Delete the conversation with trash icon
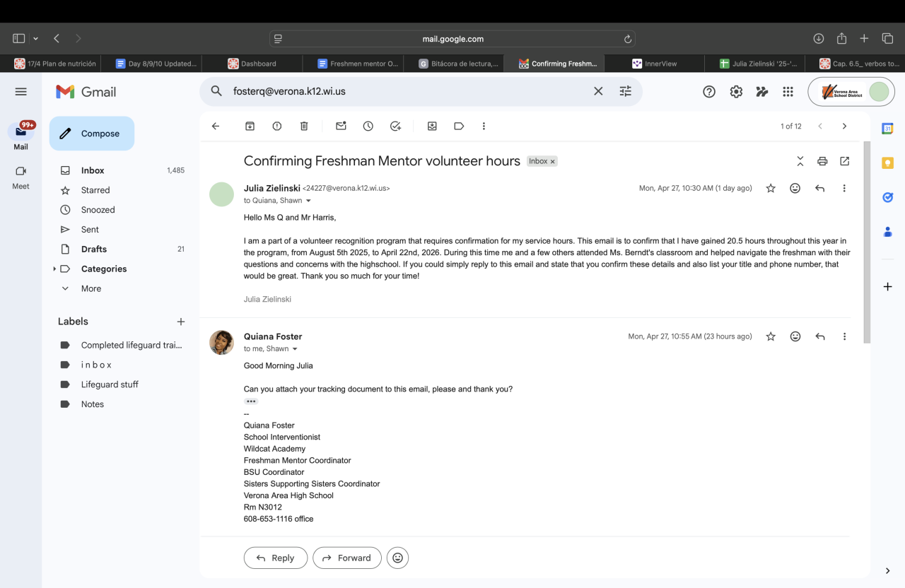 click(x=304, y=126)
